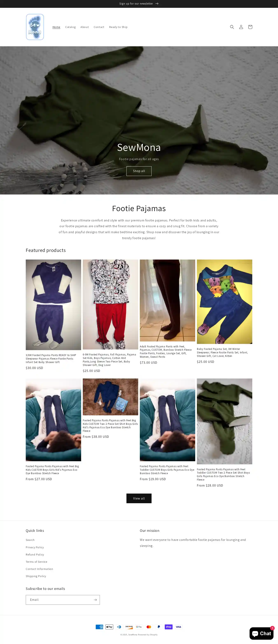The height and width of the screenshot is (644, 278).
Task: Click the Shop Pay payment icon
Action: 169,627
